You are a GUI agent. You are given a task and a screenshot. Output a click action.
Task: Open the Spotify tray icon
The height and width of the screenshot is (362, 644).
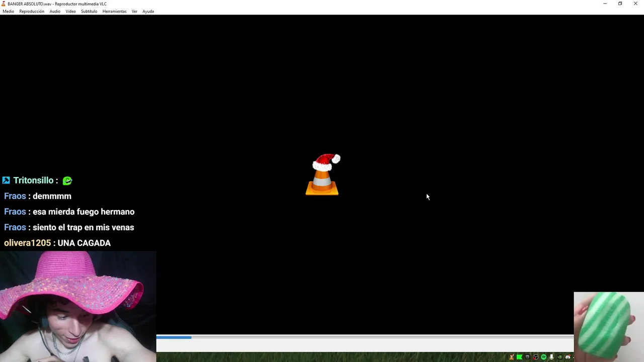pos(543,357)
